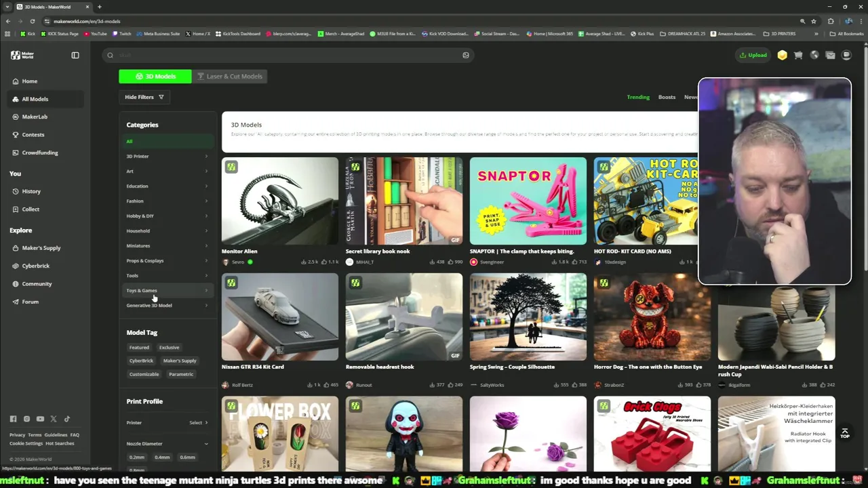Collapse the sidebar with the panel icon
Image resolution: width=868 pixels, height=488 pixels.
coord(75,55)
